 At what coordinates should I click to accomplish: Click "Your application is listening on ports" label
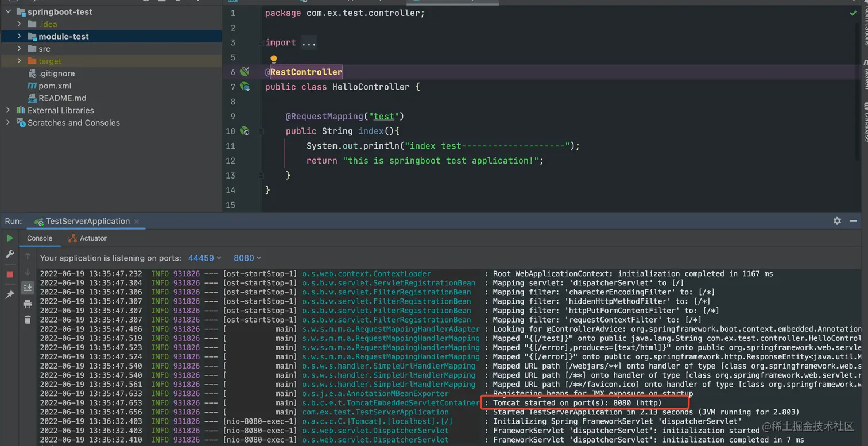(110, 258)
